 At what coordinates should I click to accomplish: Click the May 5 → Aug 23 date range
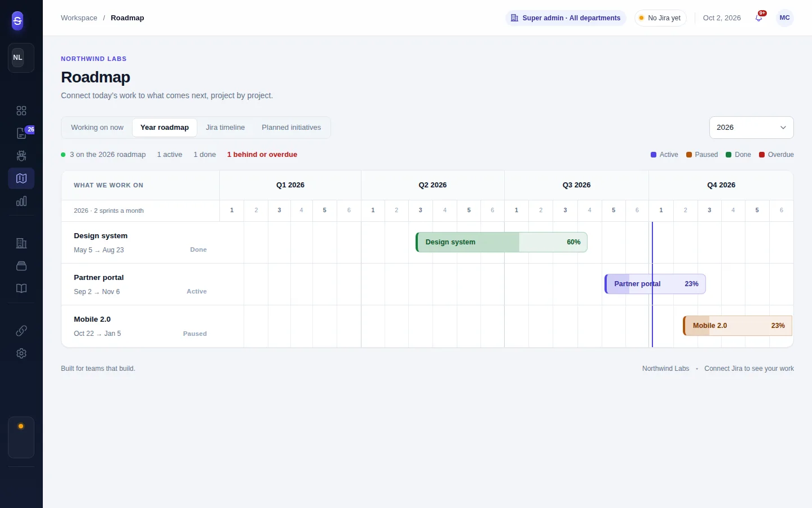pyautogui.click(x=99, y=250)
